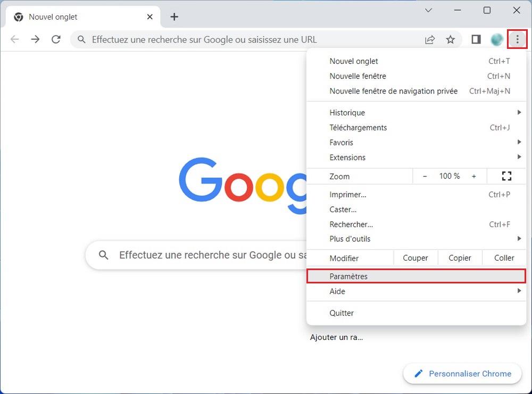
Task: Bookmark this tab with the star icon
Action: tap(450, 40)
